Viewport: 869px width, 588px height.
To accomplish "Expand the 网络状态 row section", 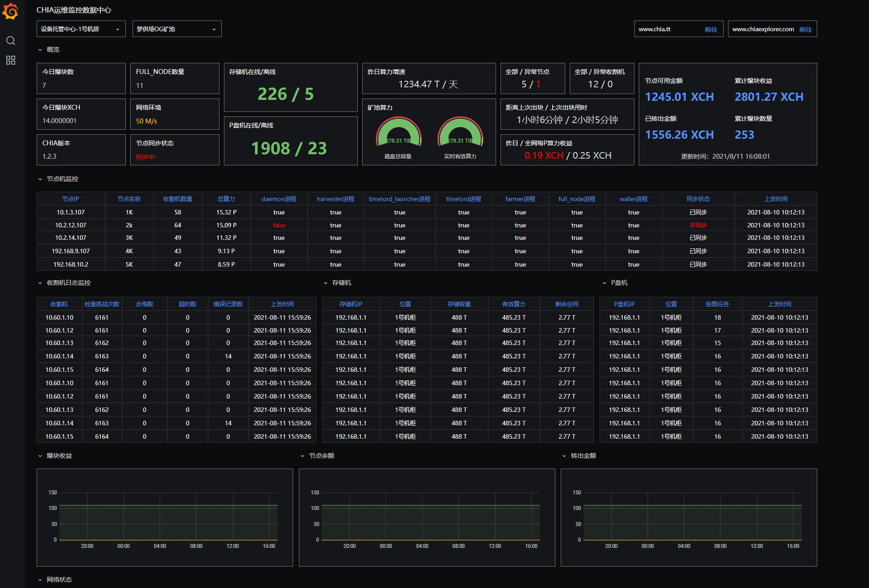I will coord(55,580).
